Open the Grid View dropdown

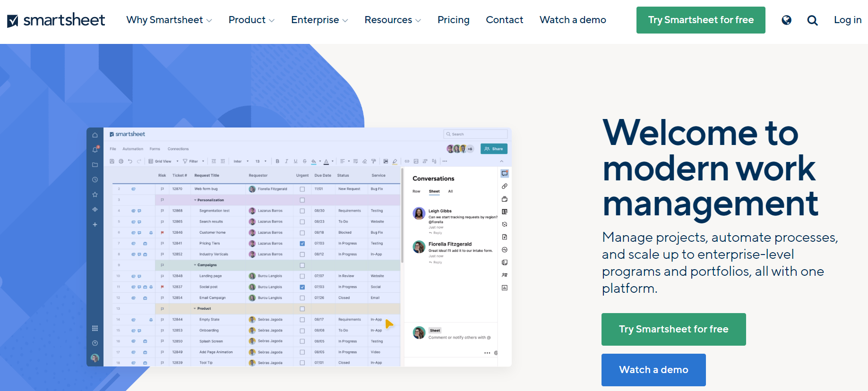[163, 161]
